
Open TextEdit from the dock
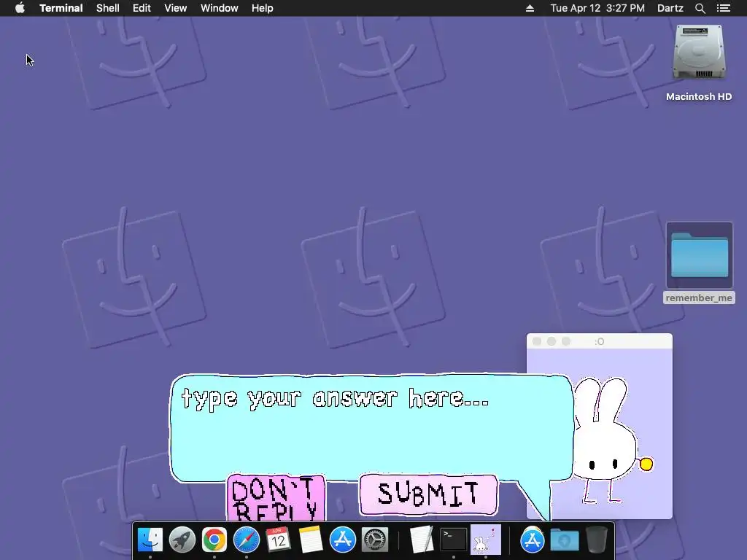click(421, 540)
